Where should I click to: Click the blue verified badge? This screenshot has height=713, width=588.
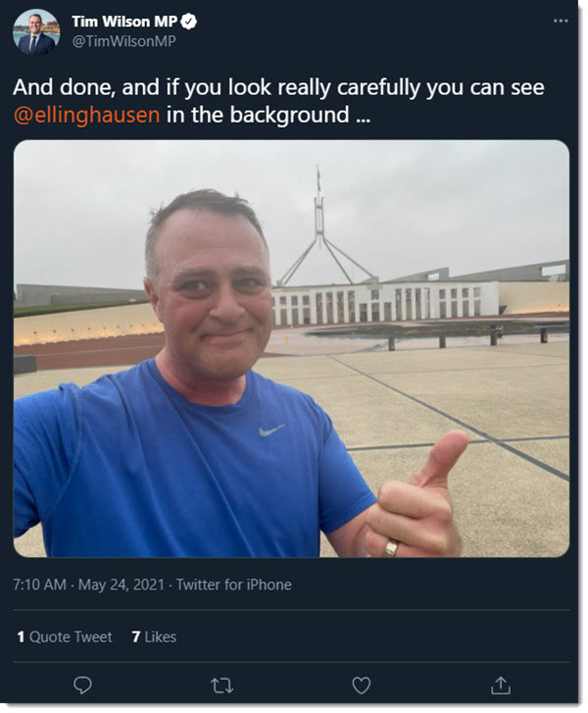188,22
